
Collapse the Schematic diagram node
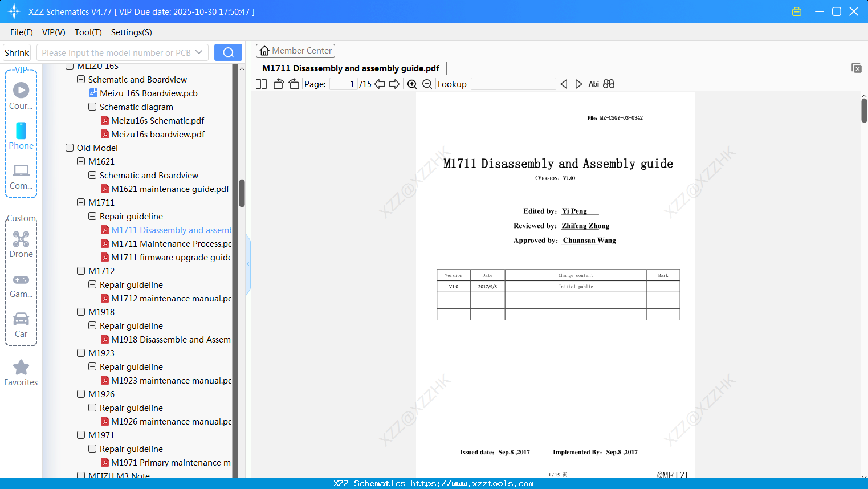click(x=92, y=107)
